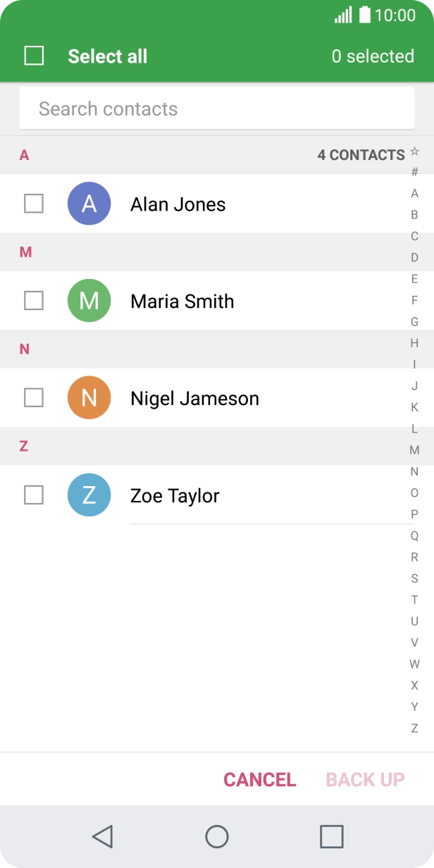Enable the checkbox beside Nigel Jameson
The width and height of the screenshot is (434, 868).
coord(34,398)
